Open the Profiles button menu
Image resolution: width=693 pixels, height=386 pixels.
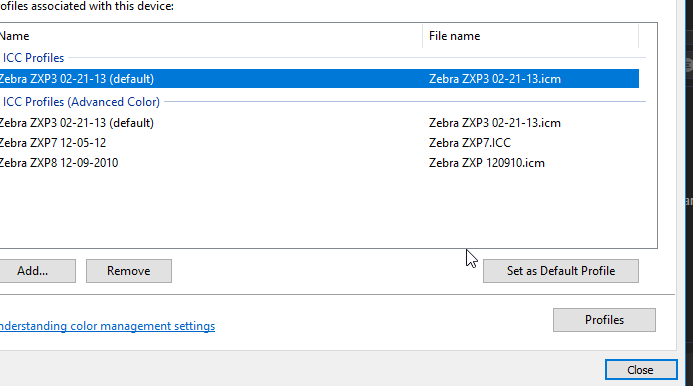[x=604, y=320]
